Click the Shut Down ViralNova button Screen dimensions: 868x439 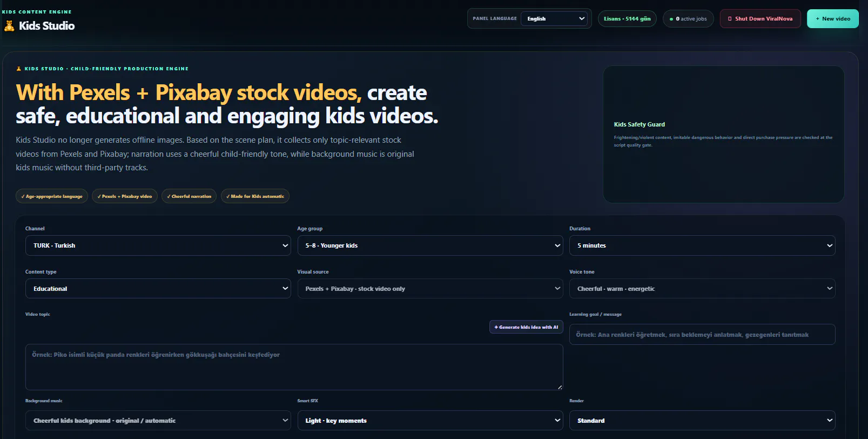pos(760,18)
